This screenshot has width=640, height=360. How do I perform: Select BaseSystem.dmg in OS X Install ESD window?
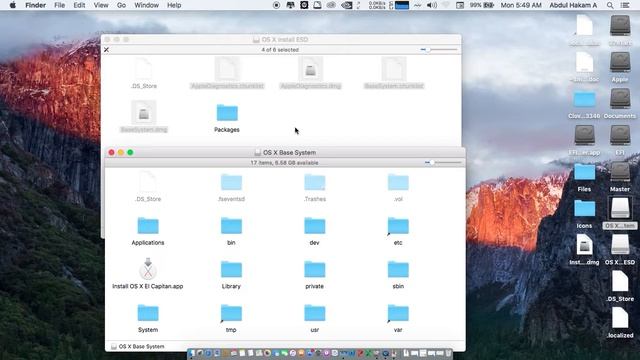click(144, 113)
